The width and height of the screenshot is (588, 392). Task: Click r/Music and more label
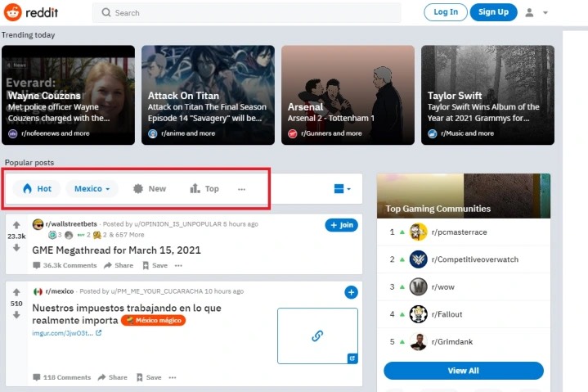pos(467,133)
